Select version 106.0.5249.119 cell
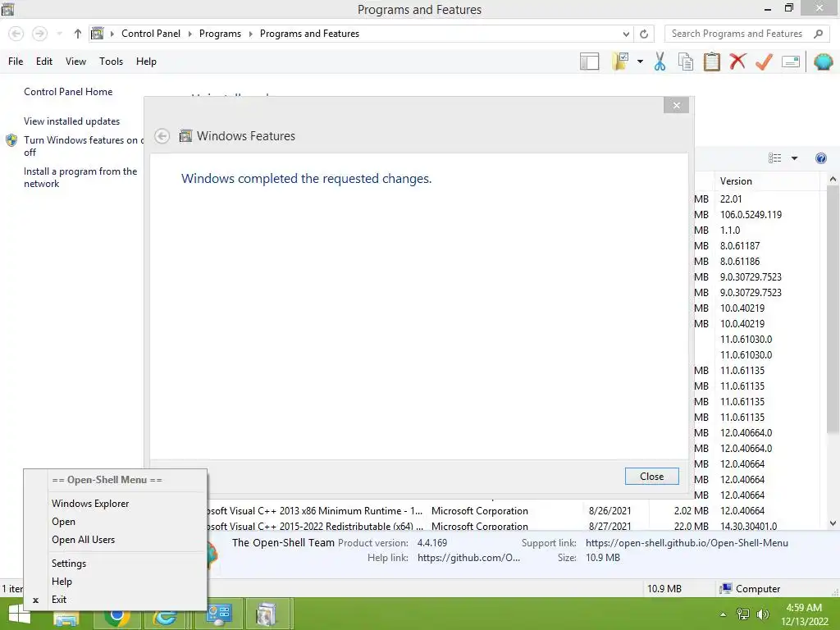The image size is (840, 630). (751, 215)
